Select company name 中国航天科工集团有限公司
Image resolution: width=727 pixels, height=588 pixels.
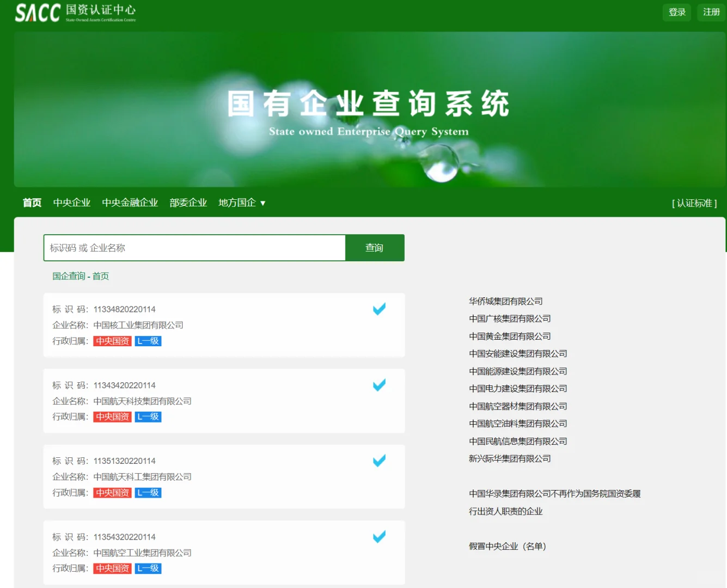(143, 477)
